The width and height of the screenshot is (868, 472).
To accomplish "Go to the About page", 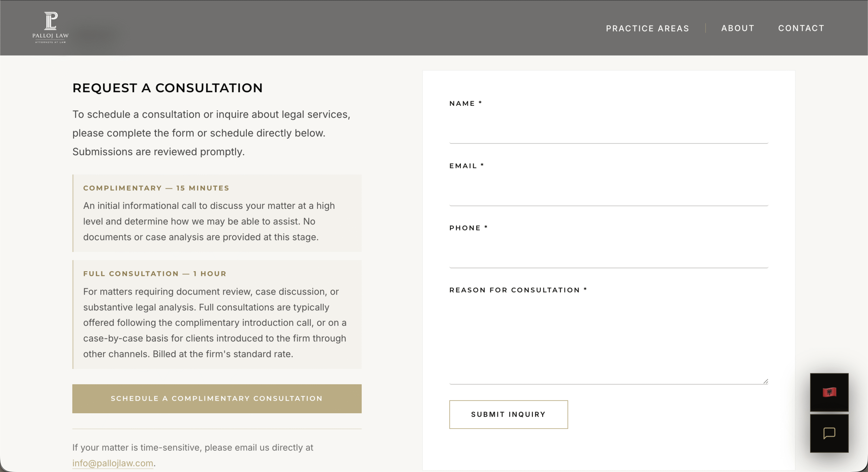I will click(x=737, y=28).
